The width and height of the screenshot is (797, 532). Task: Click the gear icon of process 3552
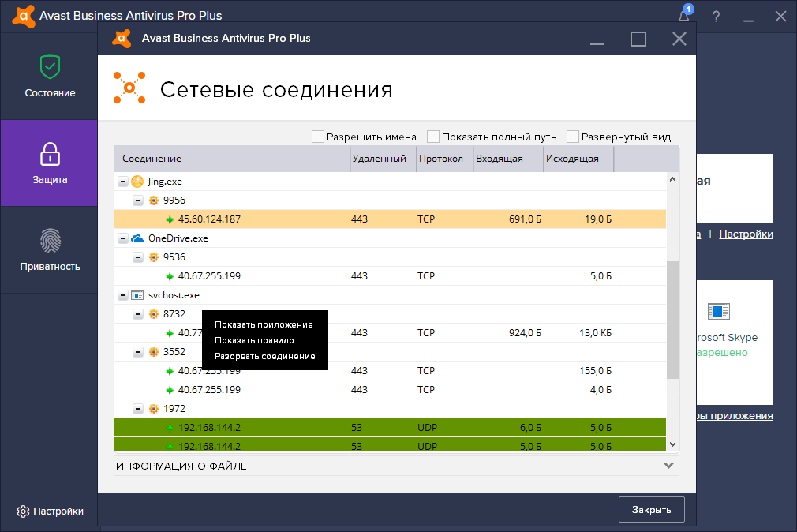tap(154, 352)
